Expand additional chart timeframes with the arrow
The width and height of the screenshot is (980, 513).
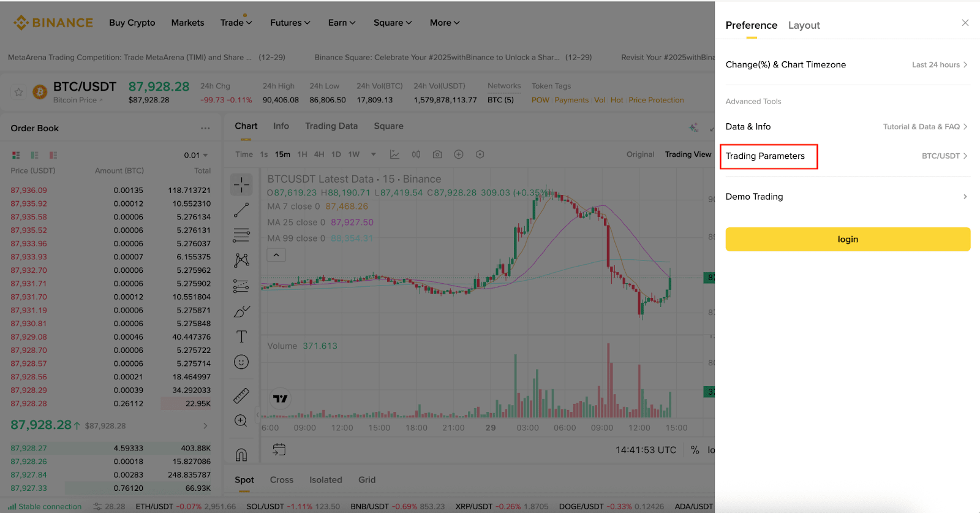tap(373, 154)
